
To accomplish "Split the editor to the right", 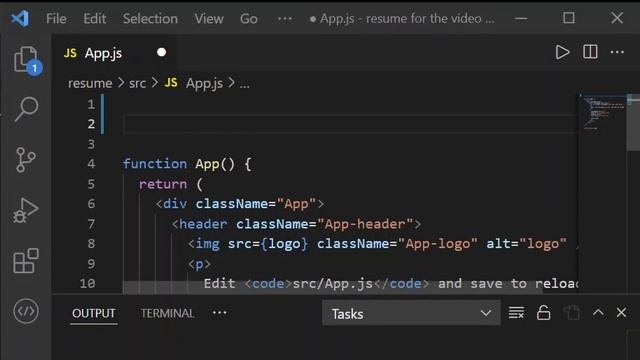I will pyautogui.click(x=590, y=52).
